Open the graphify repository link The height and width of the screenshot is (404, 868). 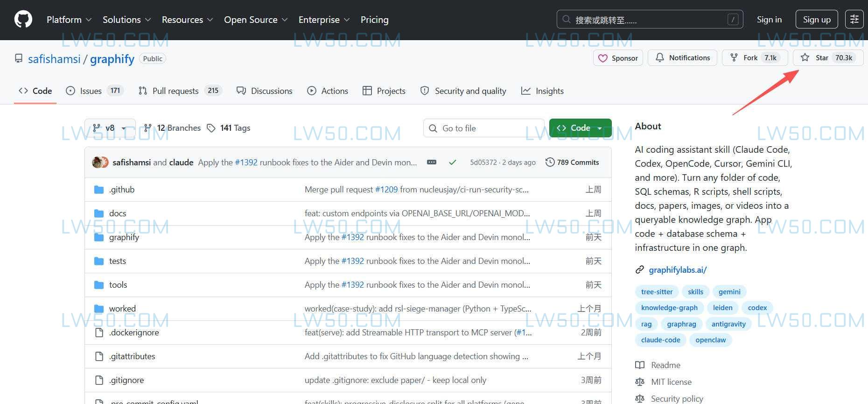(x=112, y=59)
